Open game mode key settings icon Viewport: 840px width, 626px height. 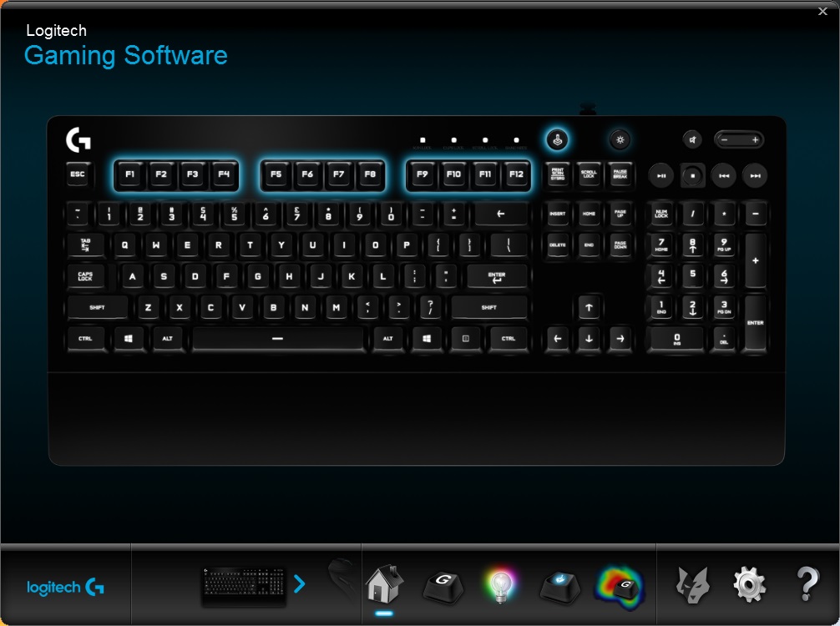click(559, 587)
